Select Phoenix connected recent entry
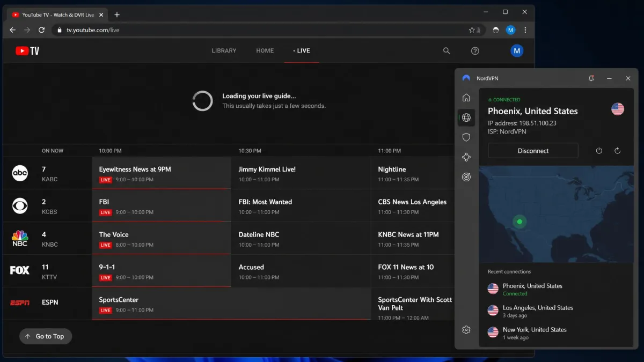This screenshot has height=362, width=644. coord(556,289)
